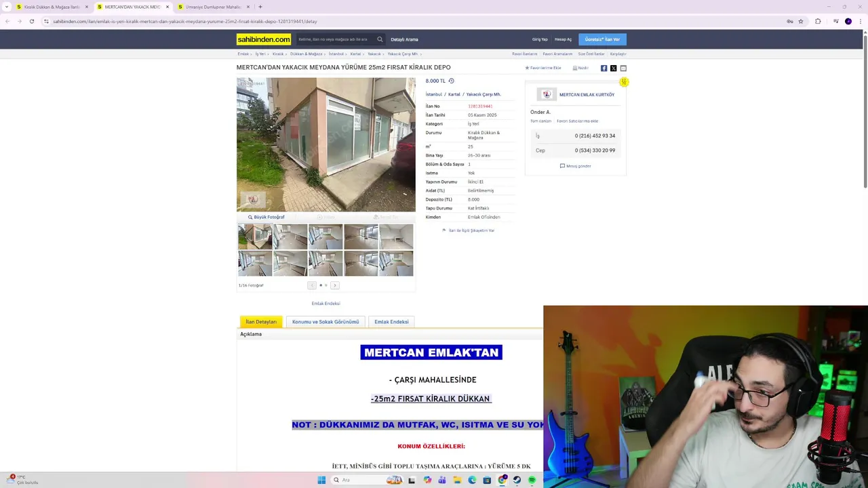This screenshot has width=868, height=488.
Task: Click listing number 1281319441
Action: [480, 106]
